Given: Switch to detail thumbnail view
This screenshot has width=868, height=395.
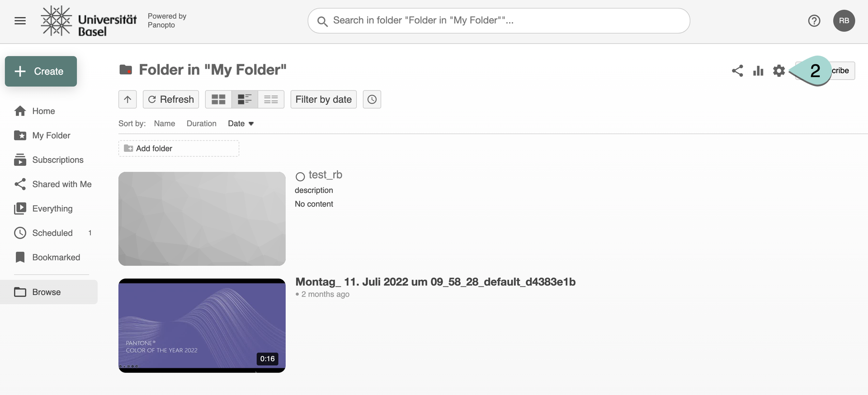Looking at the screenshot, I should [x=245, y=99].
